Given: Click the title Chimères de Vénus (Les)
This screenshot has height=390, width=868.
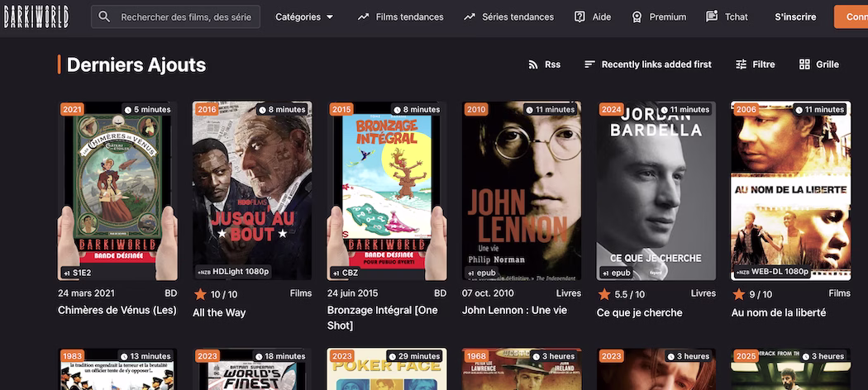Looking at the screenshot, I should click(x=117, y=311).
